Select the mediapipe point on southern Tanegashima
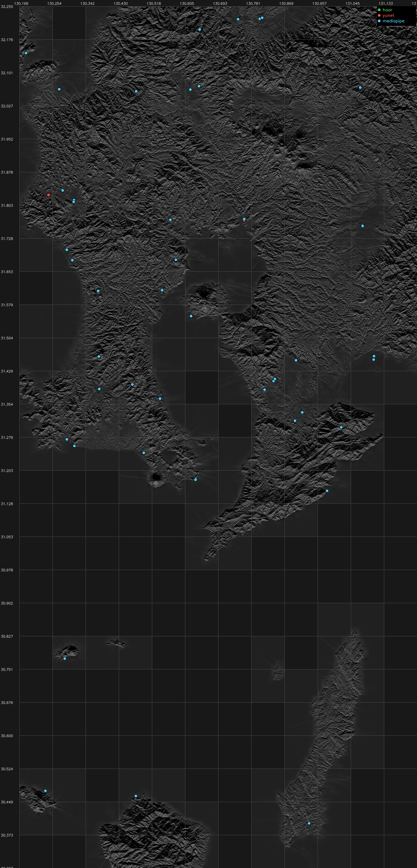The image size is (417, 868). pos(309,823)
